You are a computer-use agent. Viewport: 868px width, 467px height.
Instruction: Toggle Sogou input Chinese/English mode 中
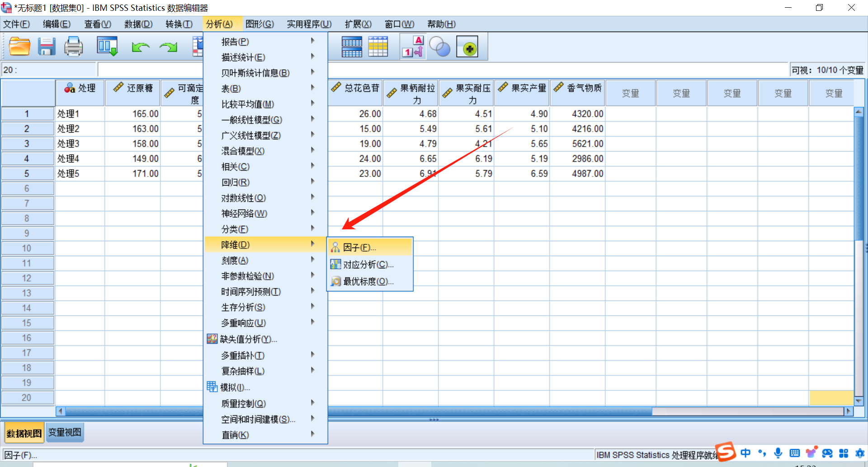(x=745, y=453)
